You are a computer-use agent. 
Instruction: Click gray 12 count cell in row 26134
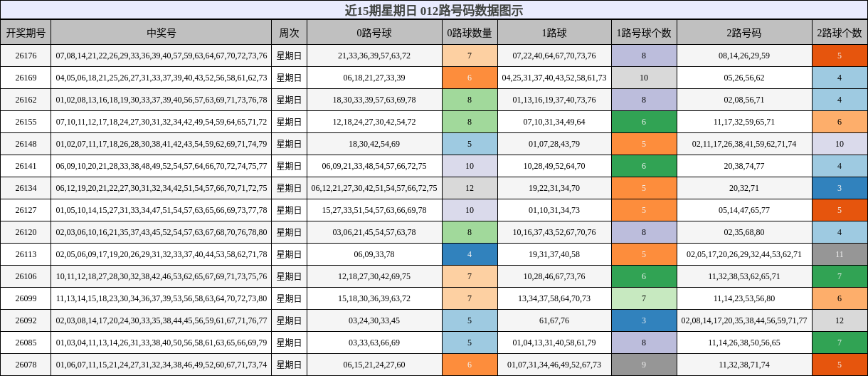coord(470,188)
